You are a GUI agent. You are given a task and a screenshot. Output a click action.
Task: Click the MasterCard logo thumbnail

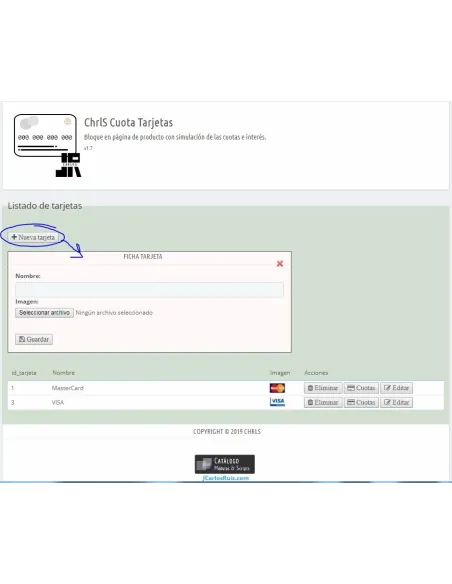click(277, 388)
